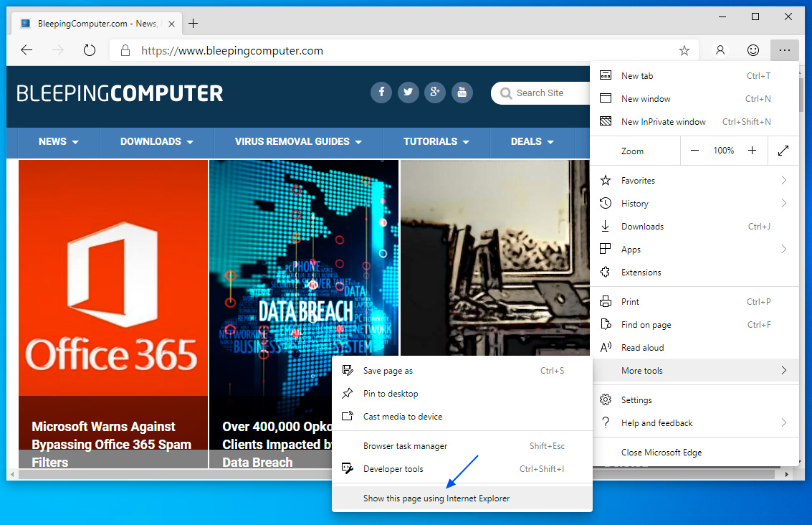
Task: Decrease zoom with minus button
Action: click(695, 151)
